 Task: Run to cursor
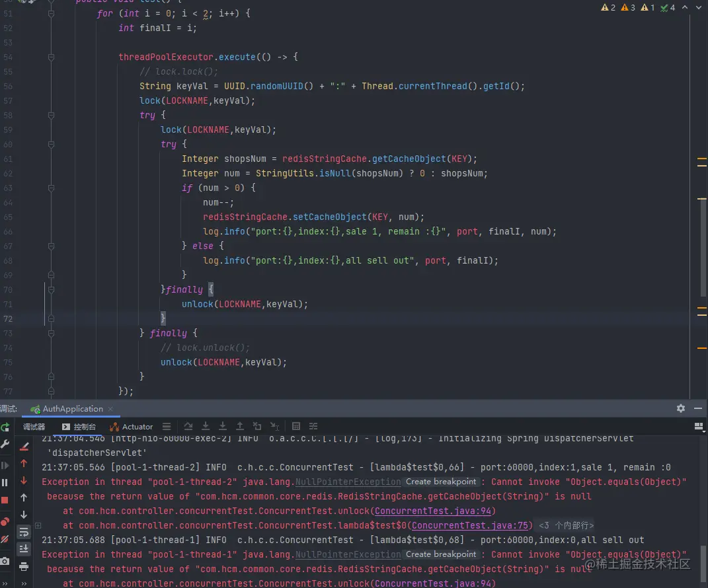pos(274,426)
